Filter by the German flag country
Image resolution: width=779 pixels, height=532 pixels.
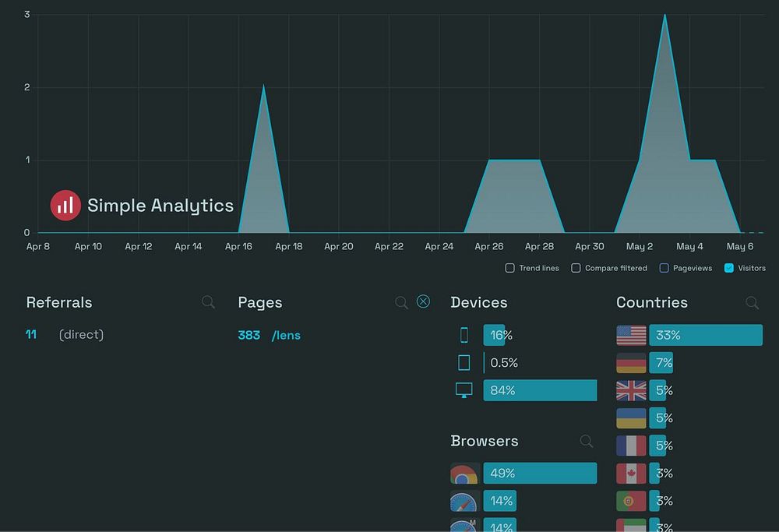coord(631,363)
